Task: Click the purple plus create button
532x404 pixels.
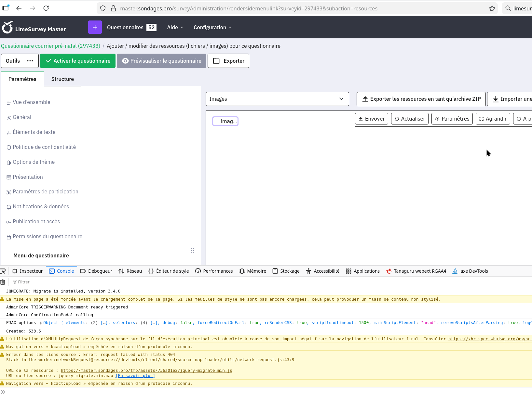Action: tap(95, 27)
